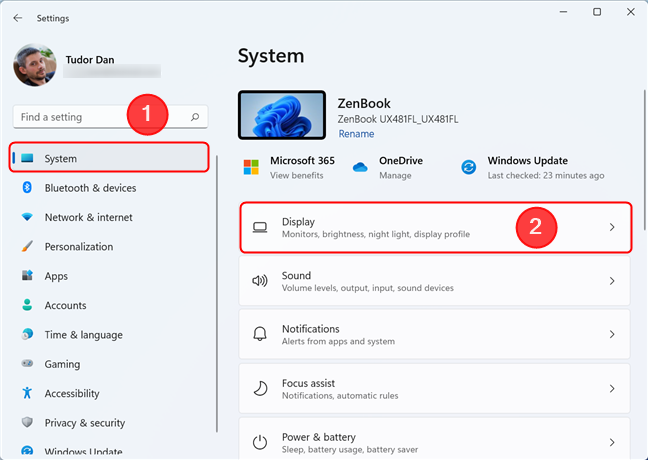Click the Tudor Dan profile picture
This screenshot has height=460, width=648.
point(35,65)
